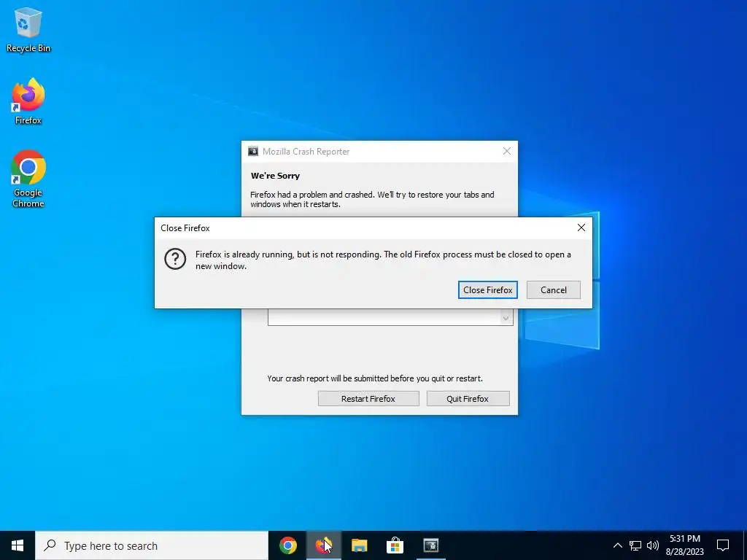Click the clock showing 5:31 PM
Screen dimensions: 747x560
pyautogui.click(x=684, y=545)
